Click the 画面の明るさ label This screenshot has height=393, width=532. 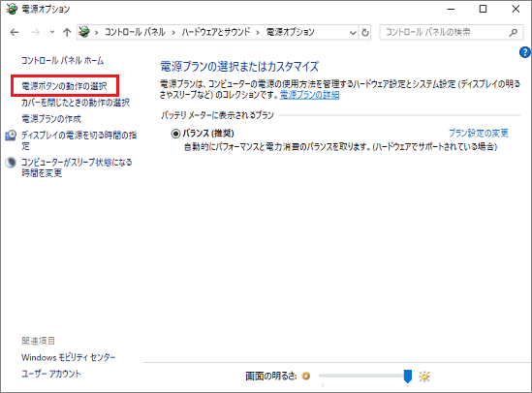271,376
